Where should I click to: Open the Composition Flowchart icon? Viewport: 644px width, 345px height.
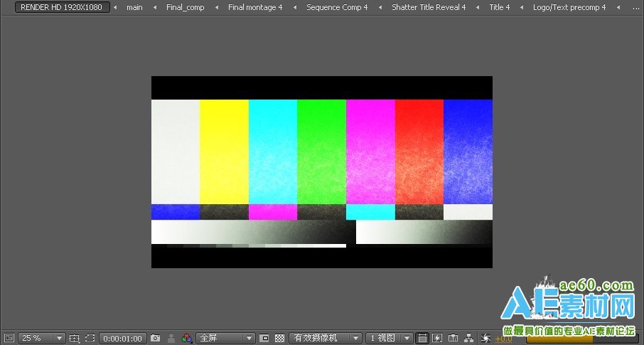point(468,338)
